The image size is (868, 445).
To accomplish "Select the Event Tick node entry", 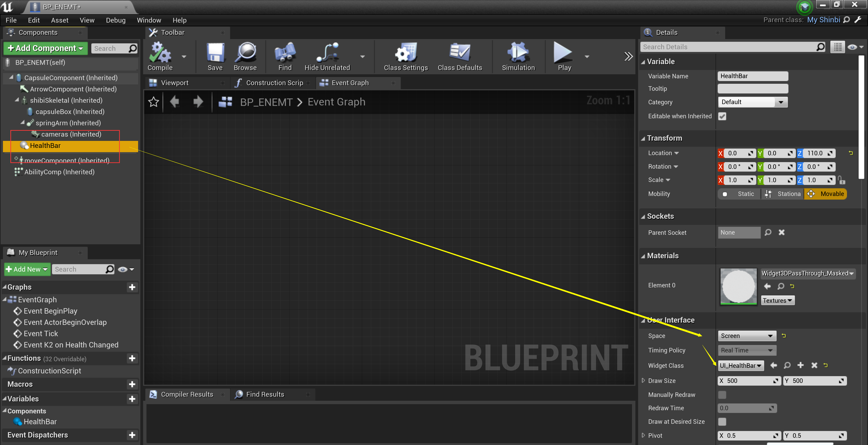I will 40,333.
